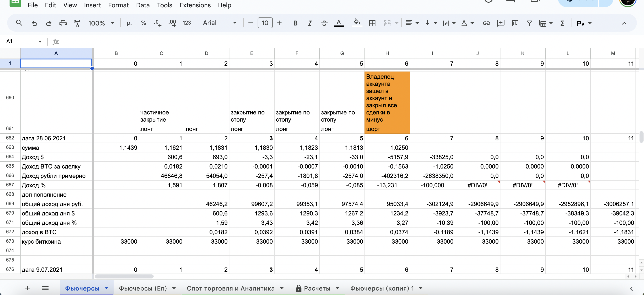The height and width of the screenshot is (295, 644).
Task: Click the redo arrow icon
Action: [49, 23]
